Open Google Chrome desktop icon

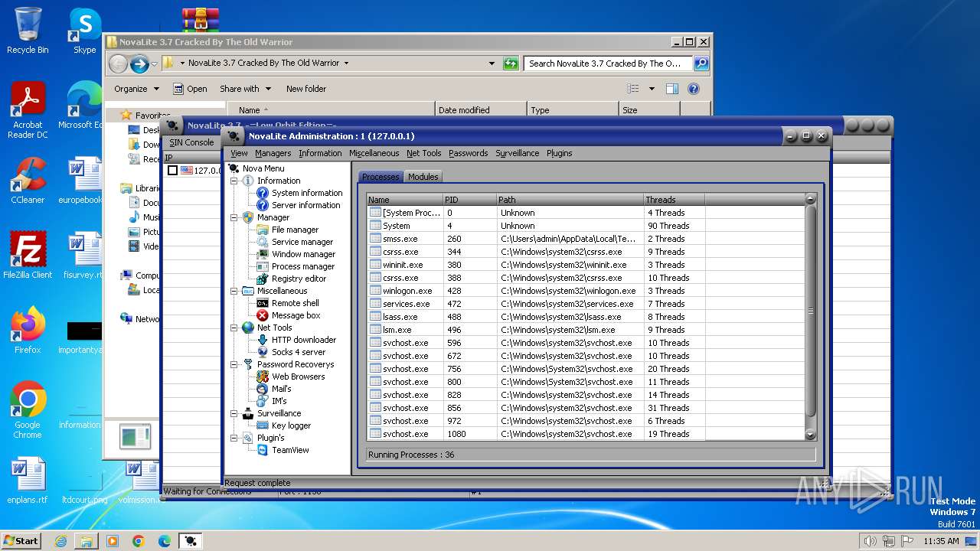pyautogui.click(x=28, y=410)
